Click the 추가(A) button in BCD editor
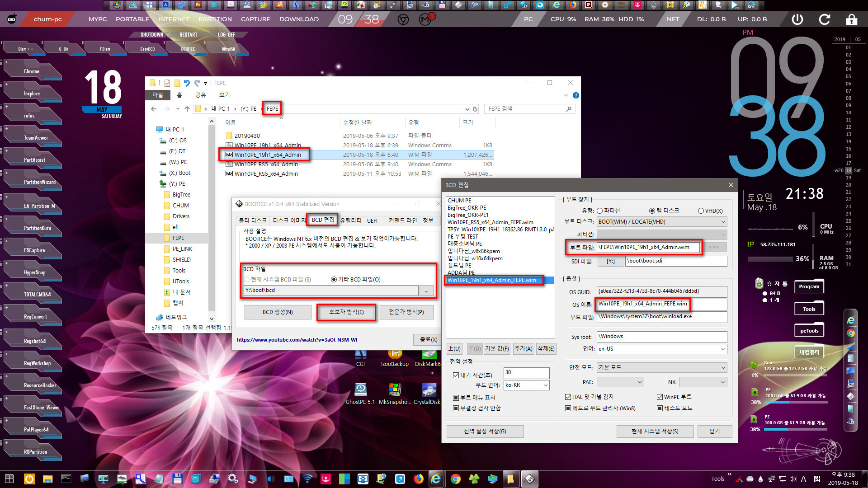 523,348
